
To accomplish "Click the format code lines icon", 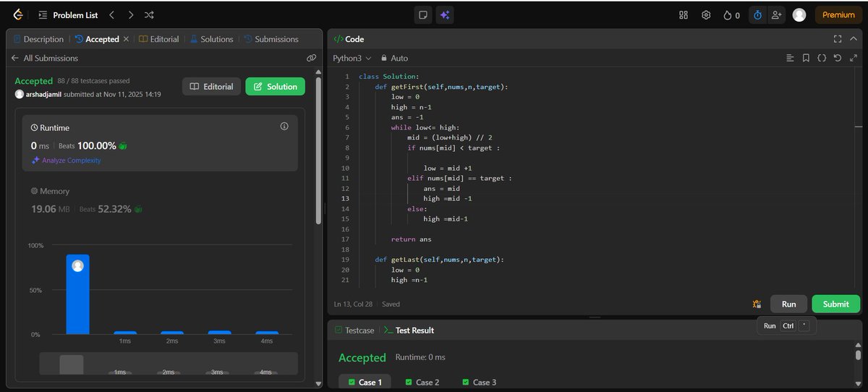I will tap(791, 58).
